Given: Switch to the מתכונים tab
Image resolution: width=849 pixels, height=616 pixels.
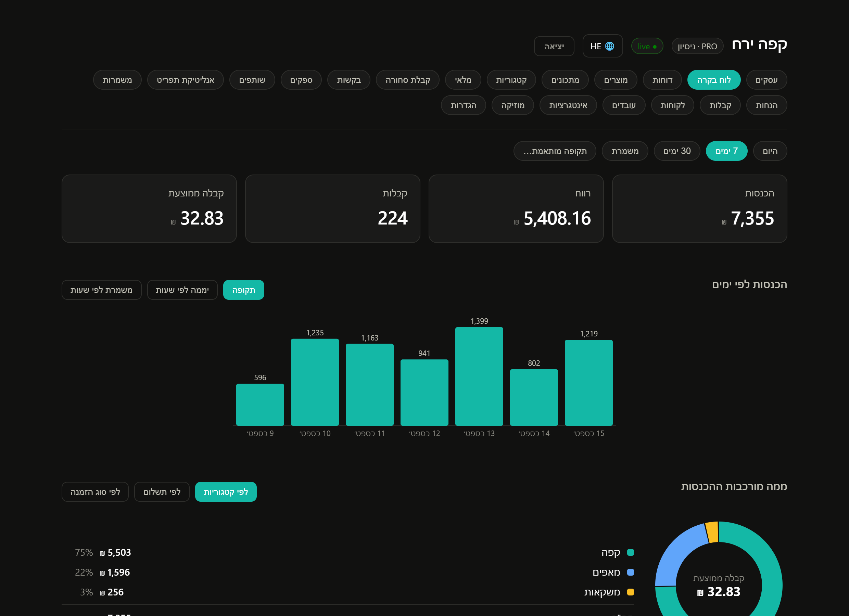Looking at the screenshot, I should click(x=565, y=80).
